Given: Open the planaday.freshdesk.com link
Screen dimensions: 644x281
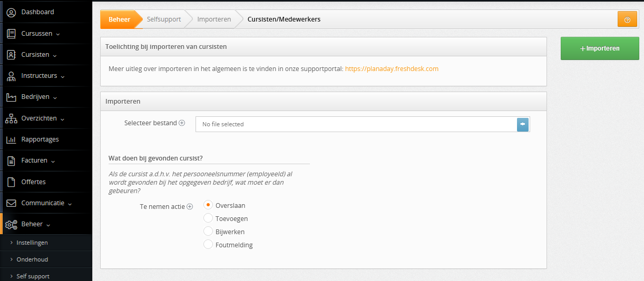Looking at the screenshot, I should (x=392, y=69).
